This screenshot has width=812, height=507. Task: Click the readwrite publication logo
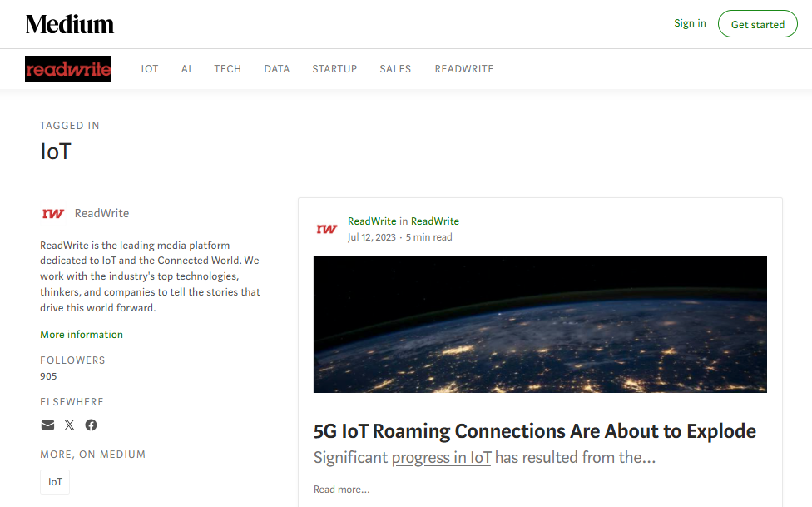coord(68,69)
